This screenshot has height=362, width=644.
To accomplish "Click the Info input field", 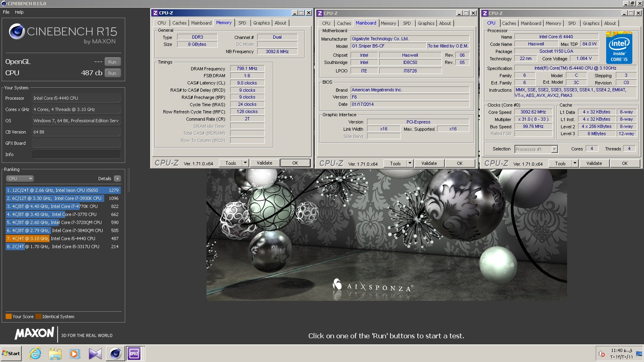I will coord(76,154).
